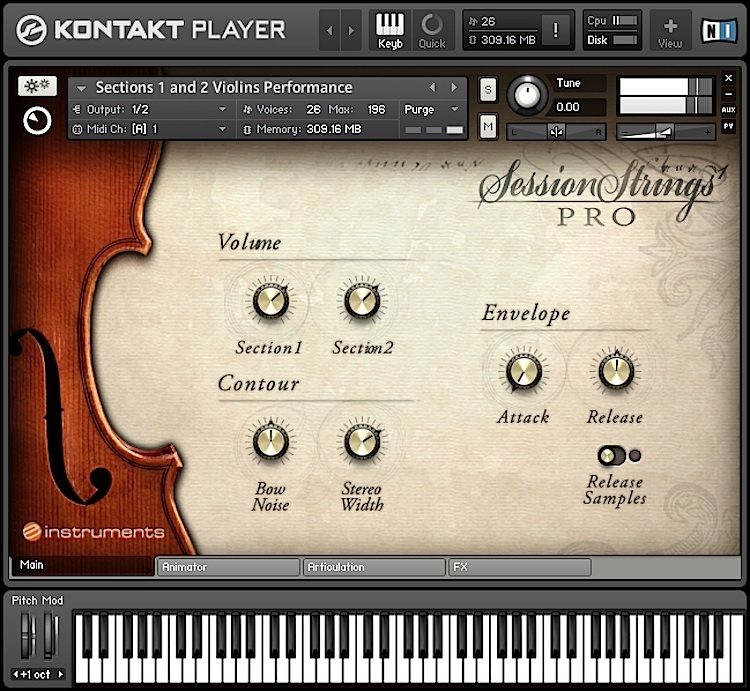The width and height of the screenshot is (750, 691).
Task: Toggle the Keyb on-screen keyboard button
Action: (x=390, y=30)
